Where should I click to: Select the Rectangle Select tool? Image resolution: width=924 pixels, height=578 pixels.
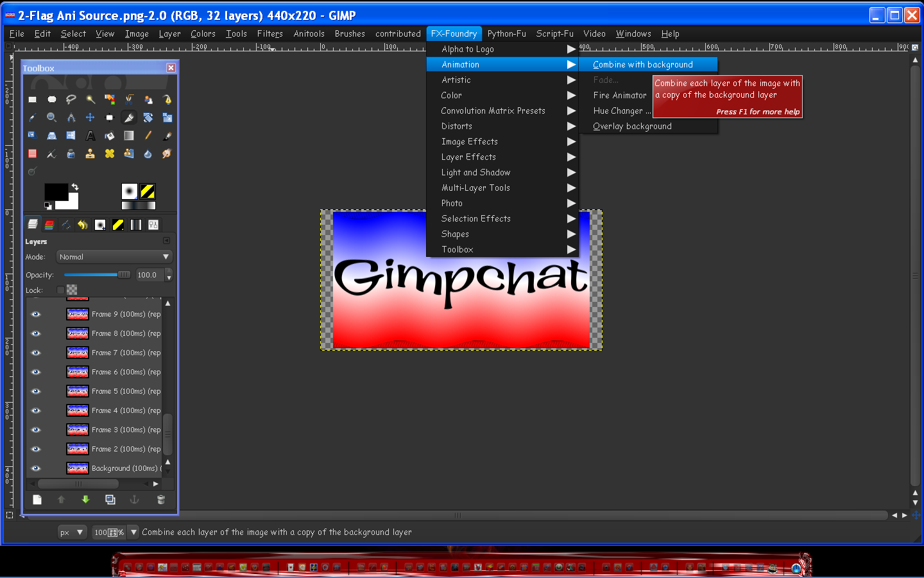(32, 100)
